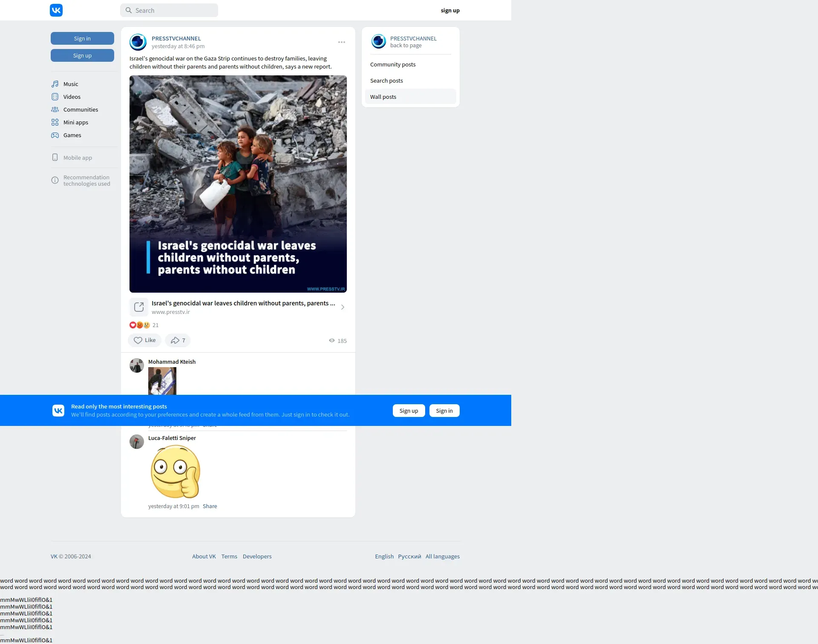
Task: Expand the presstv.ir link chevron
Action: (x=343, y=307)
